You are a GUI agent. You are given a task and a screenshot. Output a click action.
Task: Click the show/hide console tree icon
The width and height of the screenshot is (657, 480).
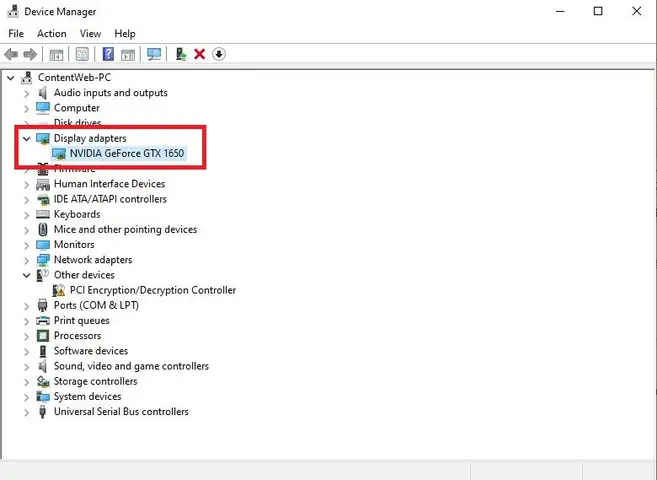coord(56,54)
